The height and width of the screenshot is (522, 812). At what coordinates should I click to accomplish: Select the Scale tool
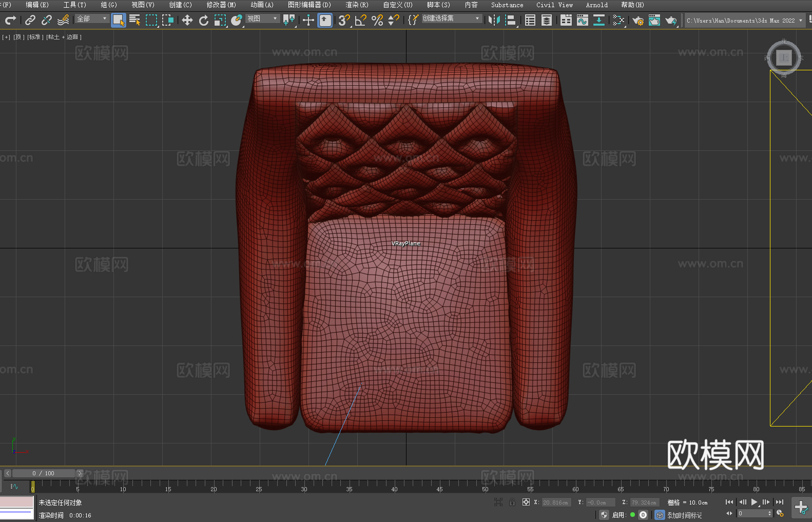220,20
